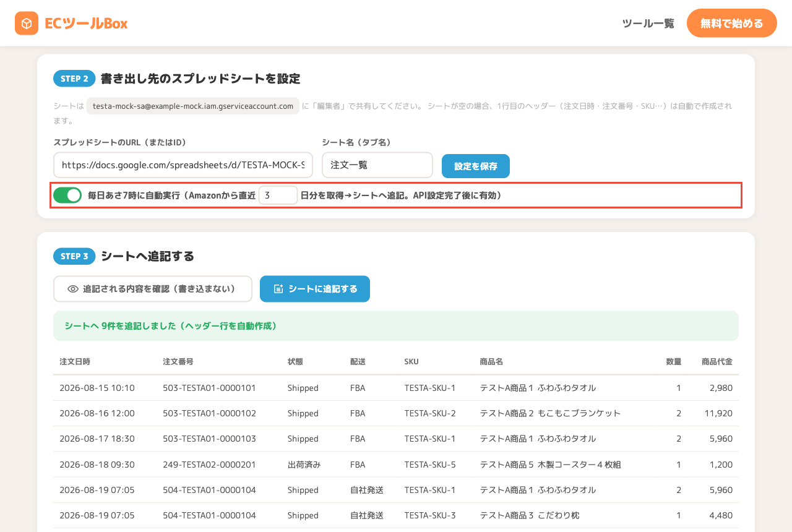Click product name もこもこブランケット
This screenshot has height=532, width=792.
579,413
